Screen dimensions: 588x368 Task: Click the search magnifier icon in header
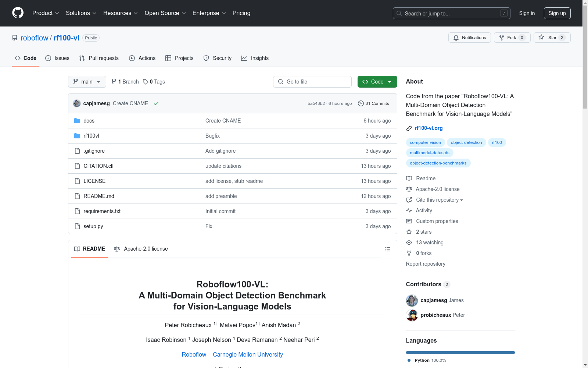coord(399,13)
